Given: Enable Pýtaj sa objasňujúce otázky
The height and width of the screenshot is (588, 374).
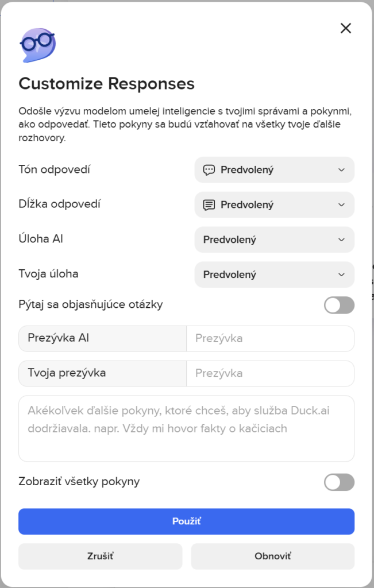Looking at the screenshot, I should (339, 305).
